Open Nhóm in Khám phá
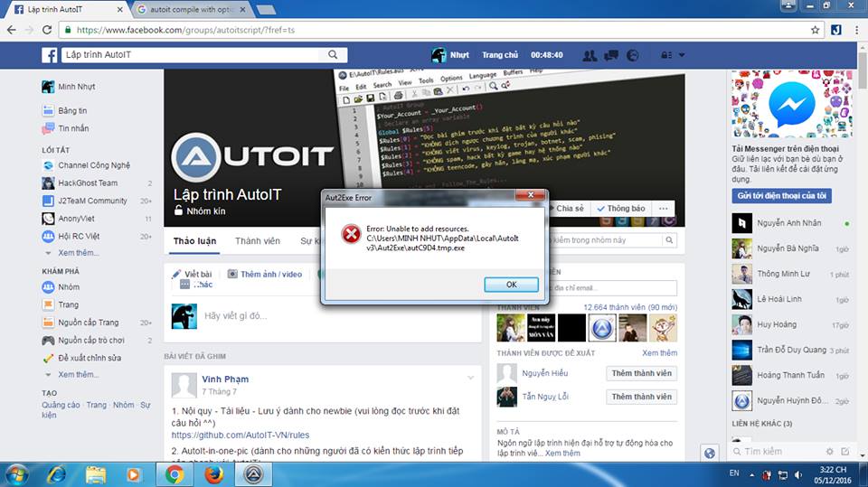This screenshot has height=487, width=868. tap(69, 287)
